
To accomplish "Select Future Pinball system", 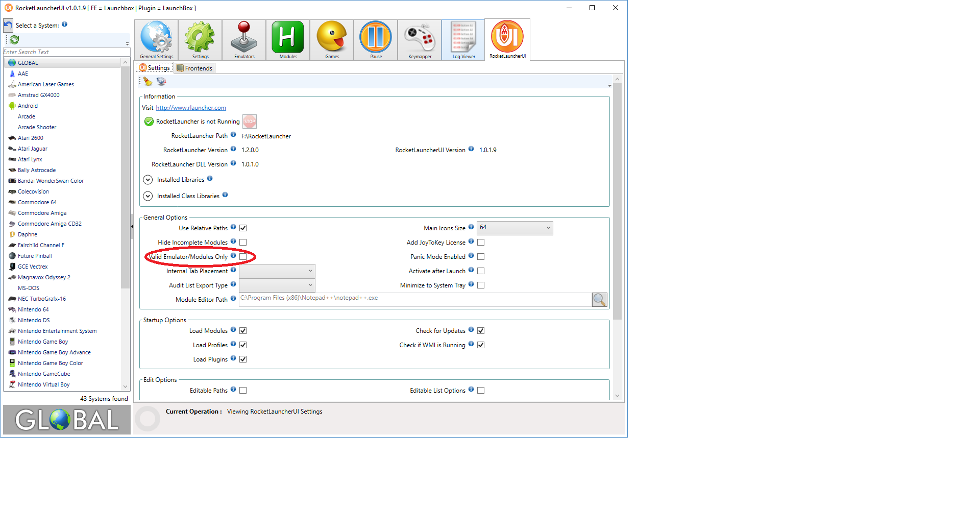I will [62, 256].
